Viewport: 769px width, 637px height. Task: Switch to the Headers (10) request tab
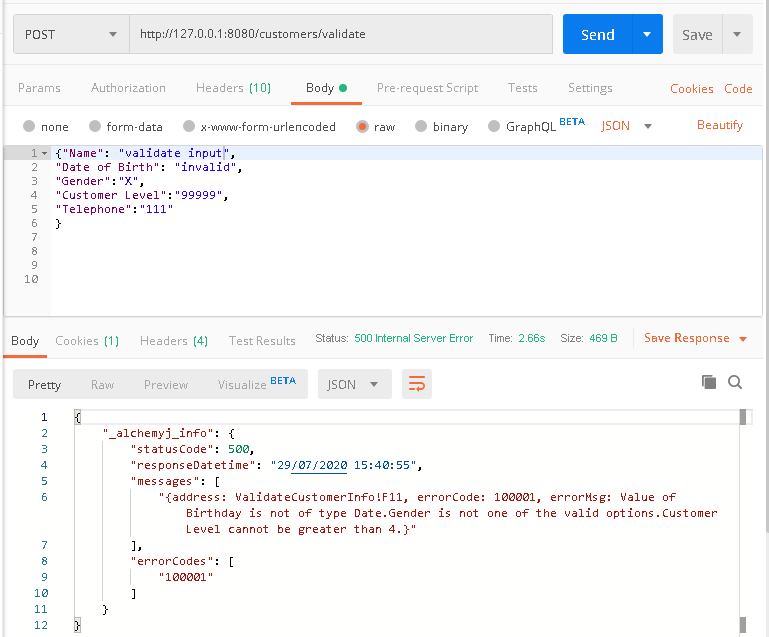click(x=233, y=88)
